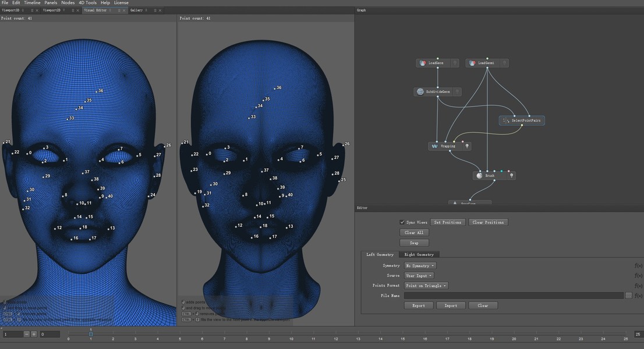
Task: Click the timeline start frame field showing 0
Action: pos(49,334)
